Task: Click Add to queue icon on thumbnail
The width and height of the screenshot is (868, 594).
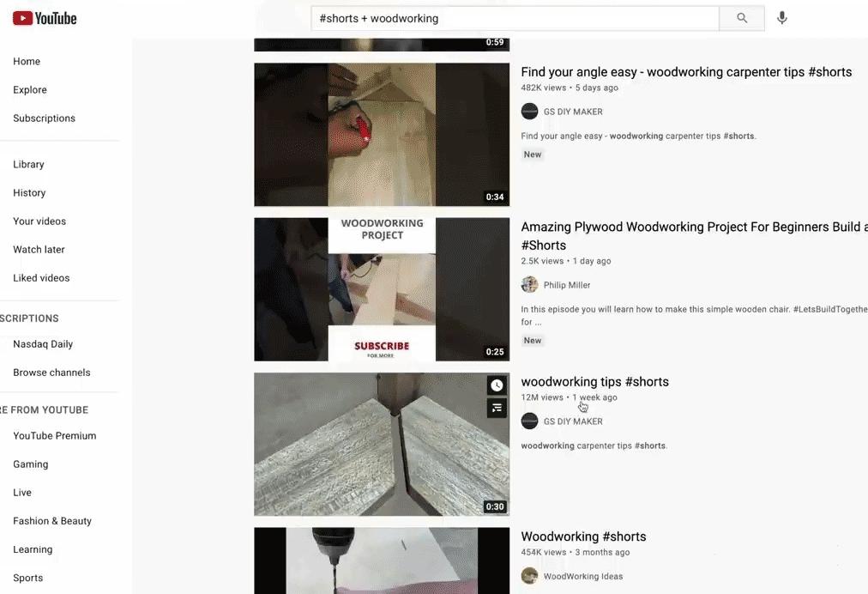Action: [x=497, y=409]
